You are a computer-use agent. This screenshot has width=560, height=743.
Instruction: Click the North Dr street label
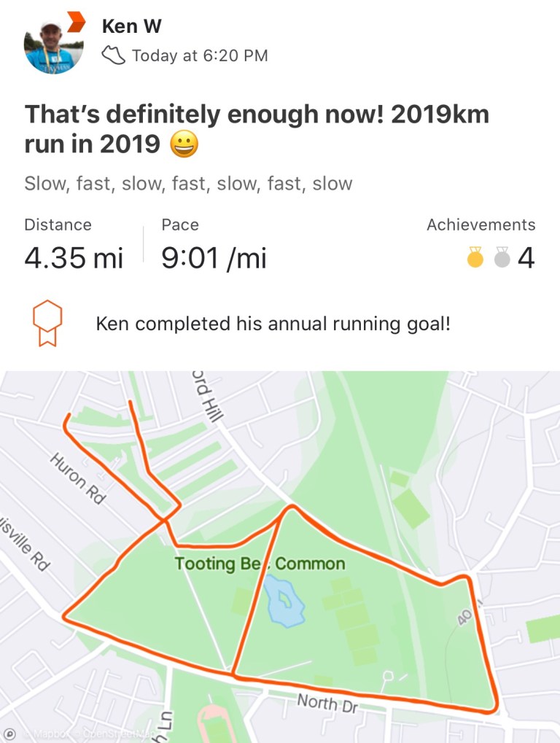[x=327, y=703]
